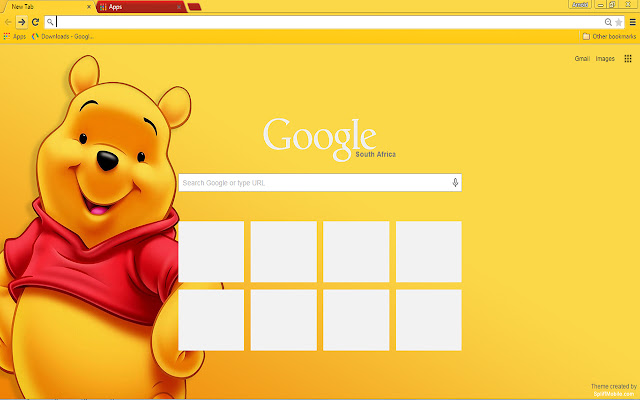Open the Chrome hamburger menu

click(632, 21)
